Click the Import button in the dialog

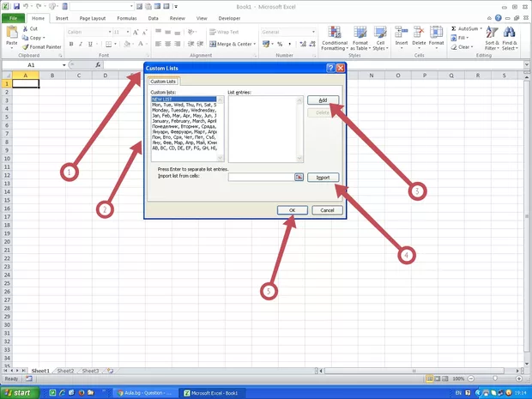pyautogui.click(x=323, y=178)
